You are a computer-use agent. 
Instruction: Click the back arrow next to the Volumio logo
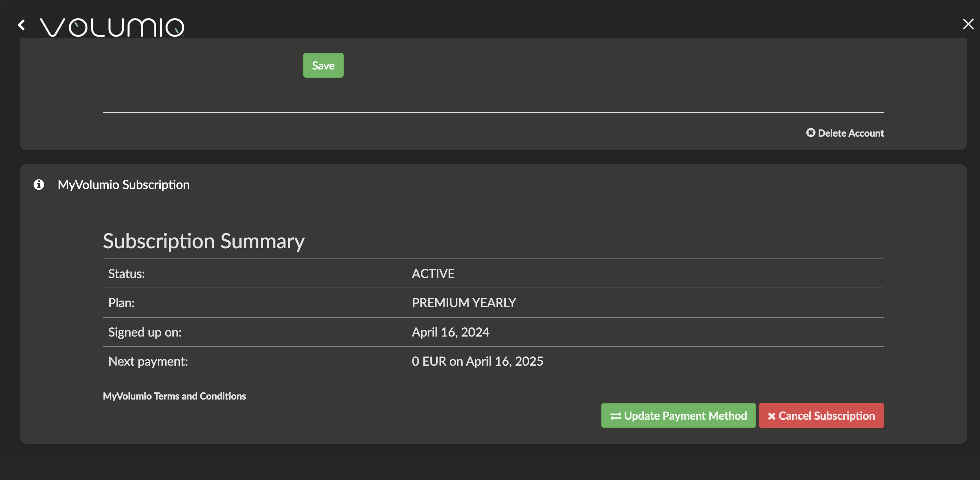(x=22, y=25)
